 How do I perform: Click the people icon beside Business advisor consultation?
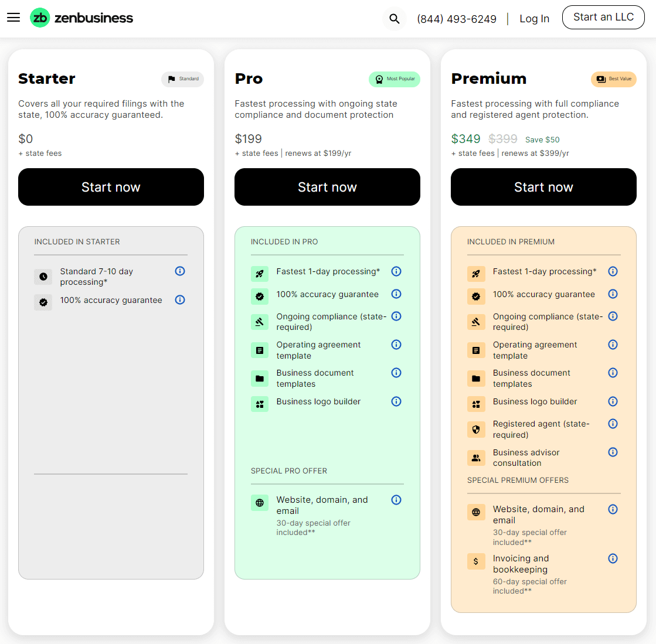pos(476,458)
